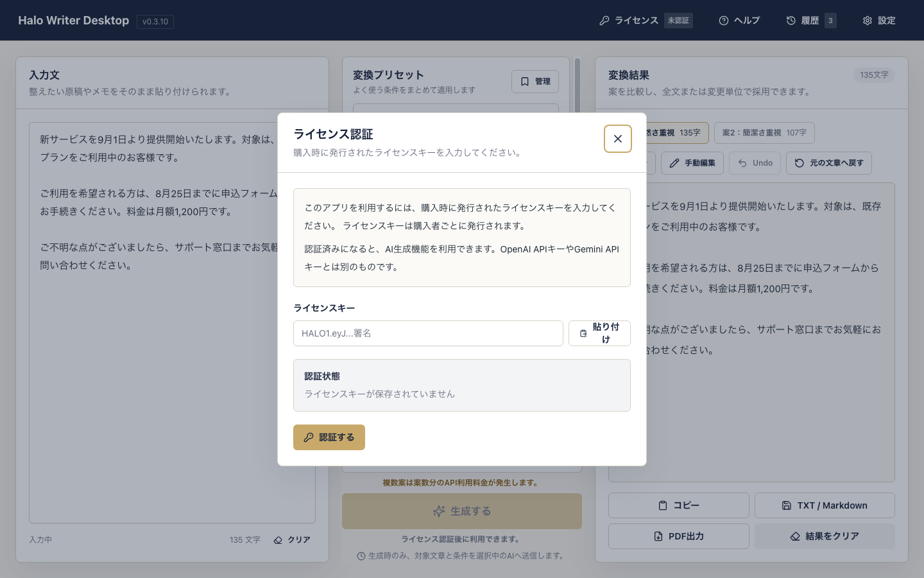The image size is (924, 578).
Task: Click the file icon on PDF出力
Action: [658, 536]
